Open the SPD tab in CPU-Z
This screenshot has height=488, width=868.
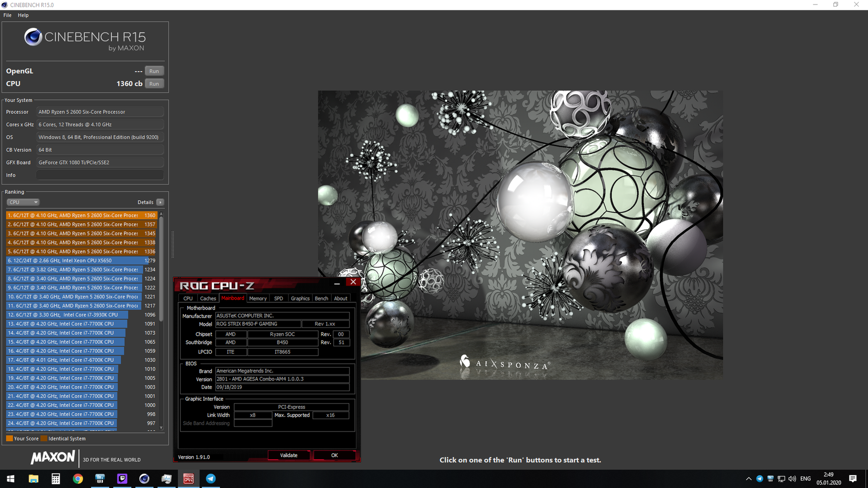(x=278, y=298)
